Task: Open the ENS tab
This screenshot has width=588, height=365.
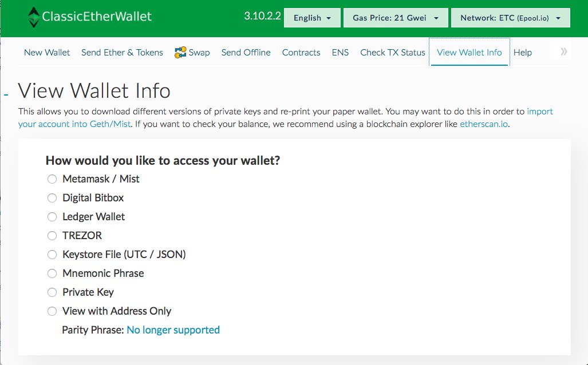Action: [x=340, y=53]
